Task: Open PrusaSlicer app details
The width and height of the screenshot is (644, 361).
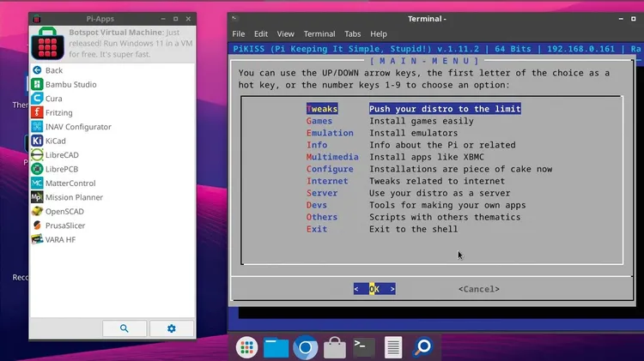Action: tap(65, 226)
